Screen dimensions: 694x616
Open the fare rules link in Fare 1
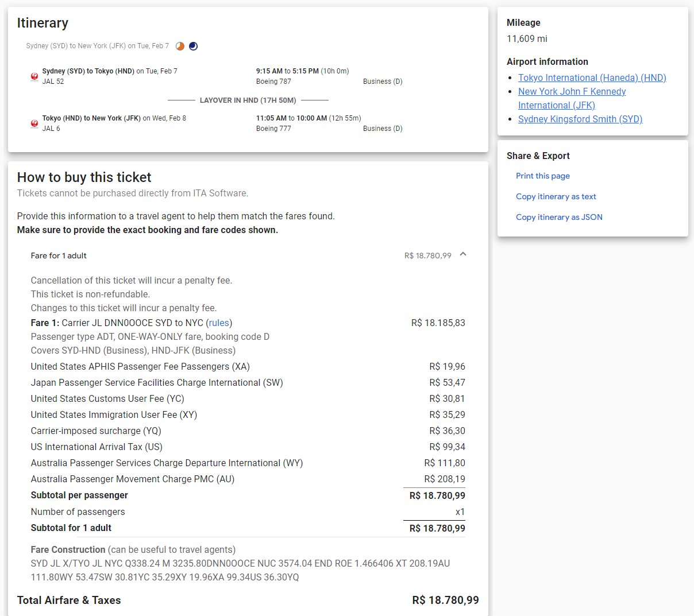tap(219, 323)
